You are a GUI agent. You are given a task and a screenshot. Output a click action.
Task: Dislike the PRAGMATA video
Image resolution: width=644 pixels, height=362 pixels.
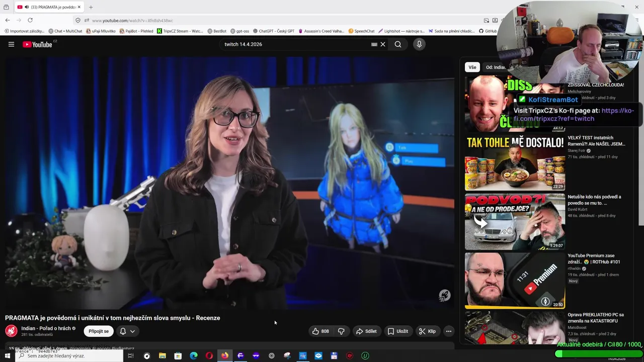tap(341, 331)
